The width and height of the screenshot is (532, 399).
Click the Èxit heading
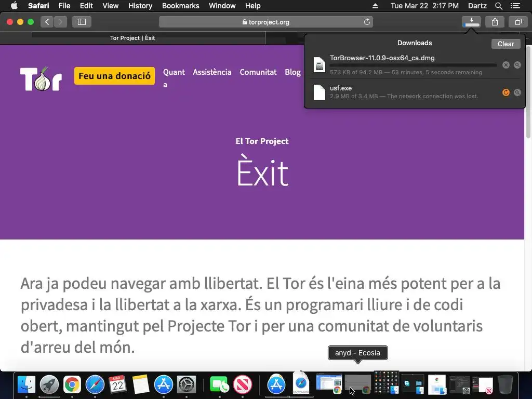coord(262,170)
